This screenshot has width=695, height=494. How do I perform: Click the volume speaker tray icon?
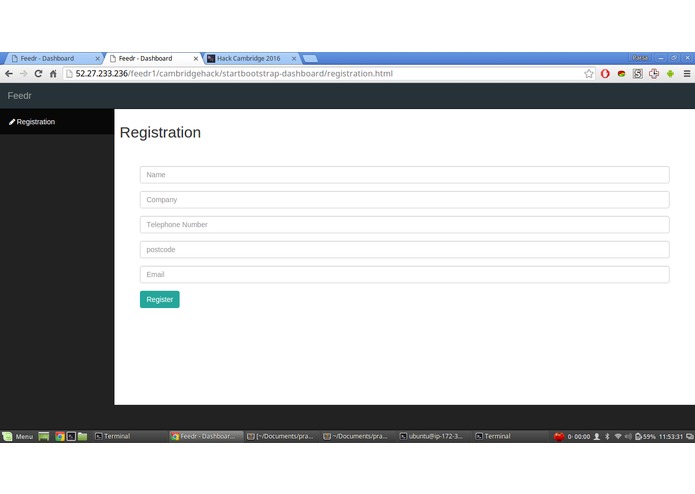tap(628, 436)
